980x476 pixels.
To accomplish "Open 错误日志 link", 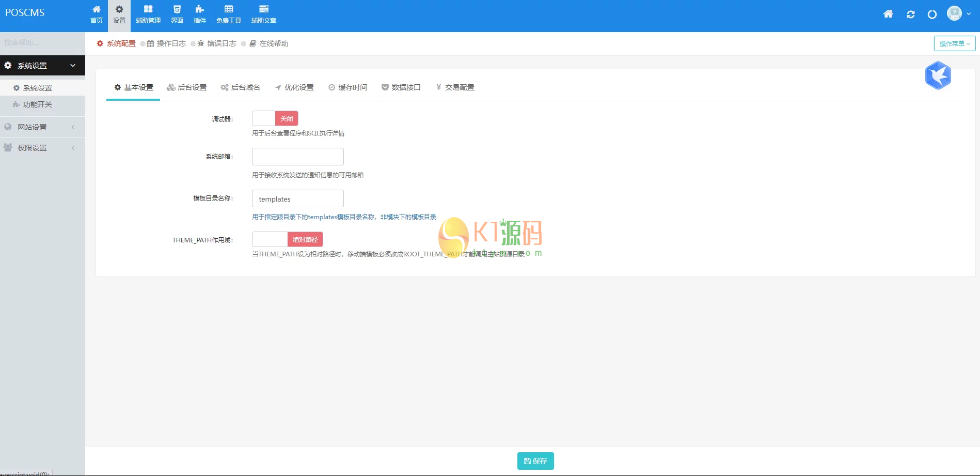I will [x=222, y=43].
